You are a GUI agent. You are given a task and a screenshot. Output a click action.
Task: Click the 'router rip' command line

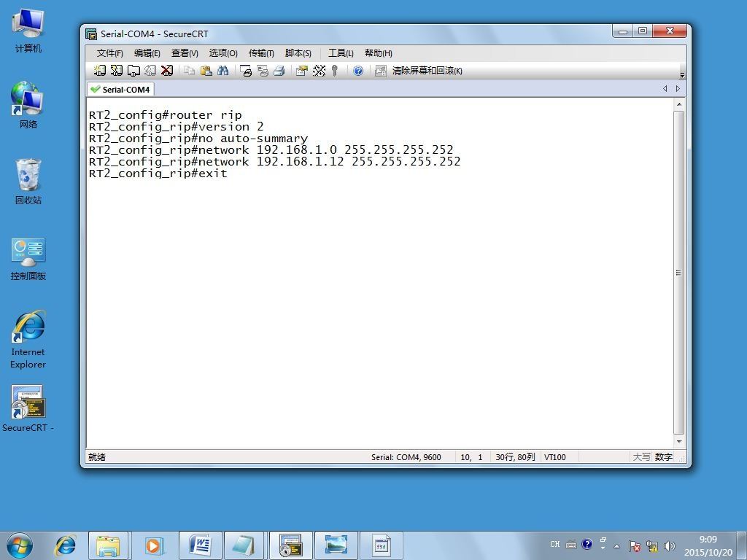pos(166,115)
